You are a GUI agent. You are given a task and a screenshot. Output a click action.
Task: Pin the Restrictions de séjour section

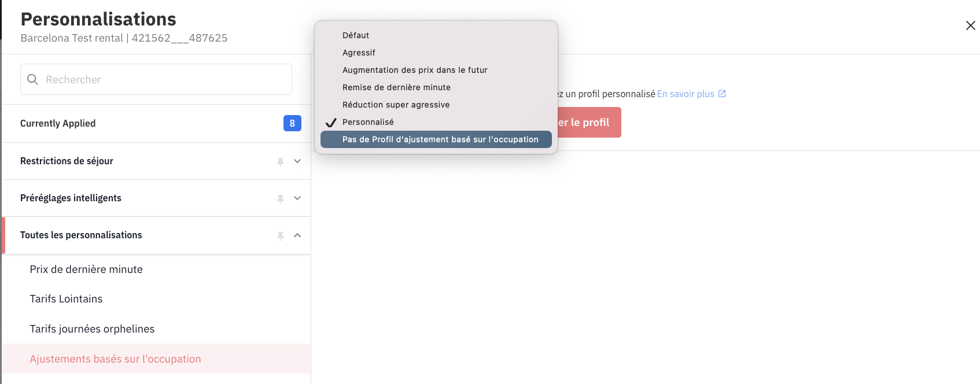coord(281,162)
